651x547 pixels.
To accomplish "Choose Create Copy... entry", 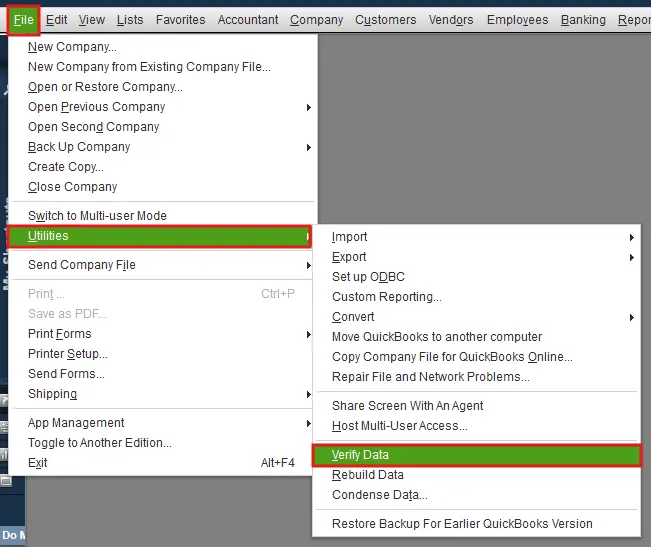I will (163, 167).
